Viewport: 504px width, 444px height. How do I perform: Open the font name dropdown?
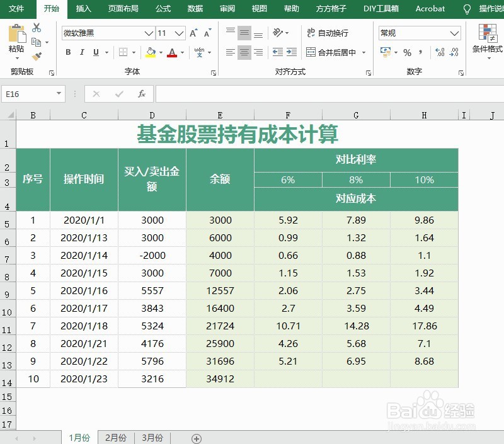tap(148, 33)
